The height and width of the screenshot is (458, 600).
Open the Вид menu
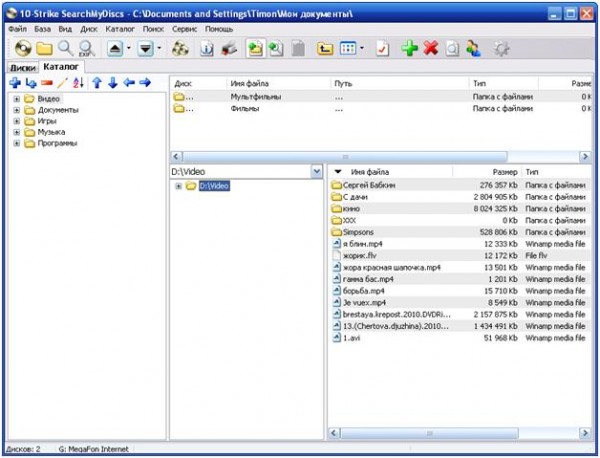[x=65, y=29]
